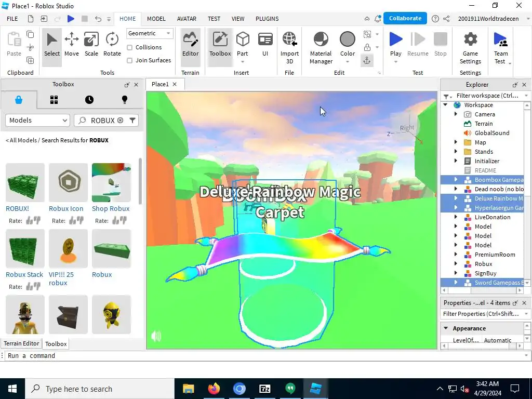Open File Explorer from the taskbar
The width and height of the screenshot is (532, 399).
coord(188,389)
